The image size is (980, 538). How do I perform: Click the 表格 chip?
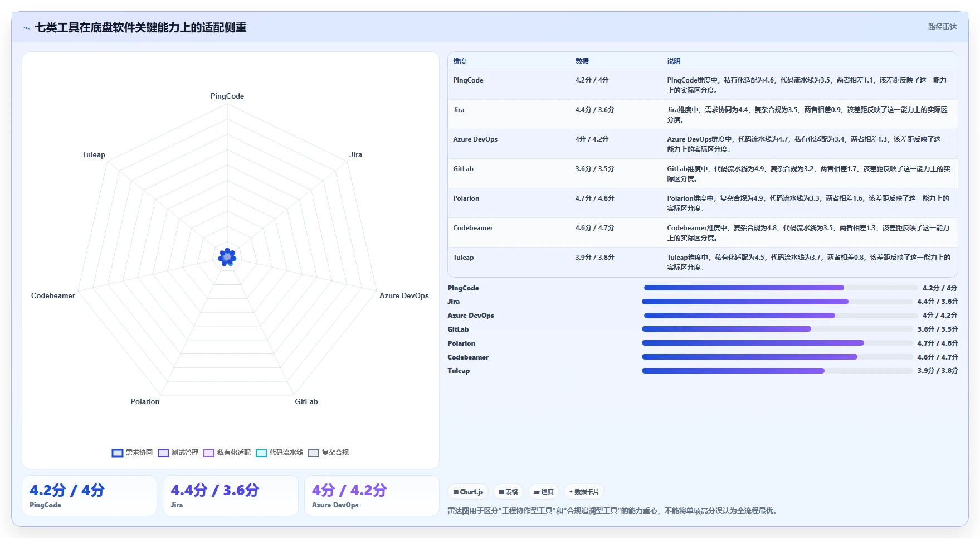pos(508,492)
